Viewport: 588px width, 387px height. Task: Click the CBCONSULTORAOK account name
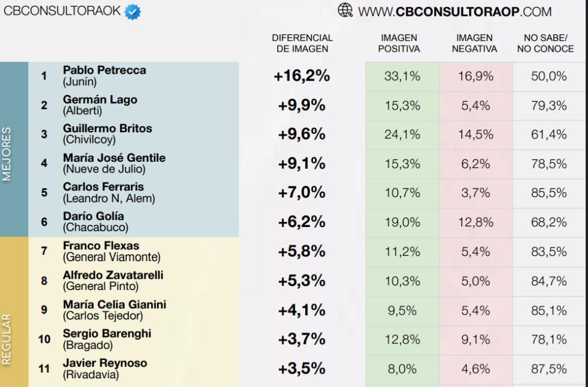62,11
